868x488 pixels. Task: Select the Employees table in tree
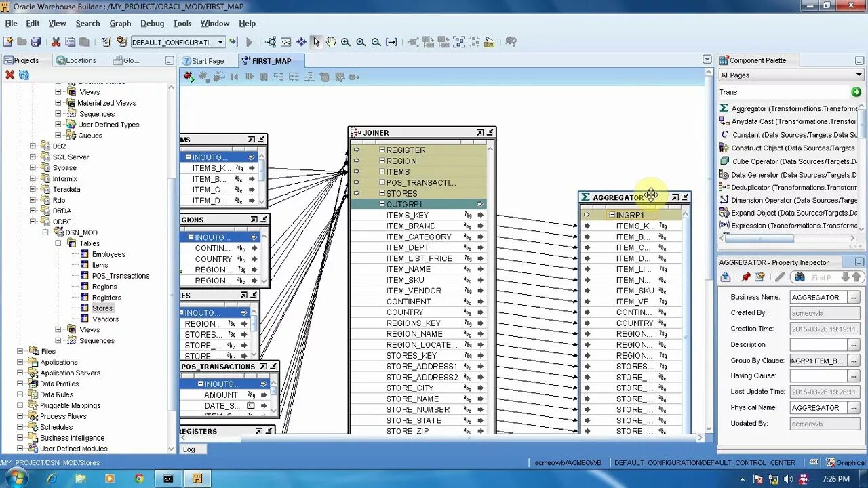point(108,254)
